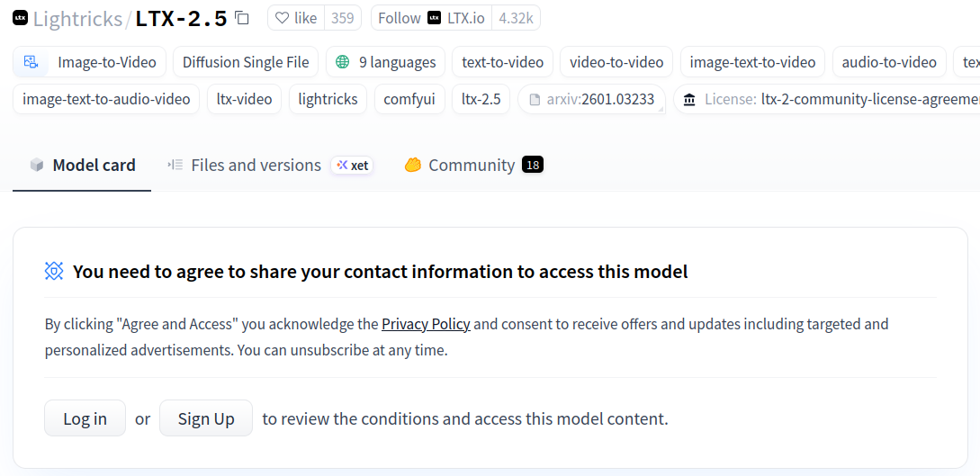Open the ltx-2-community-license-agreement license tag
980x476 pixels.
[826, 99]
